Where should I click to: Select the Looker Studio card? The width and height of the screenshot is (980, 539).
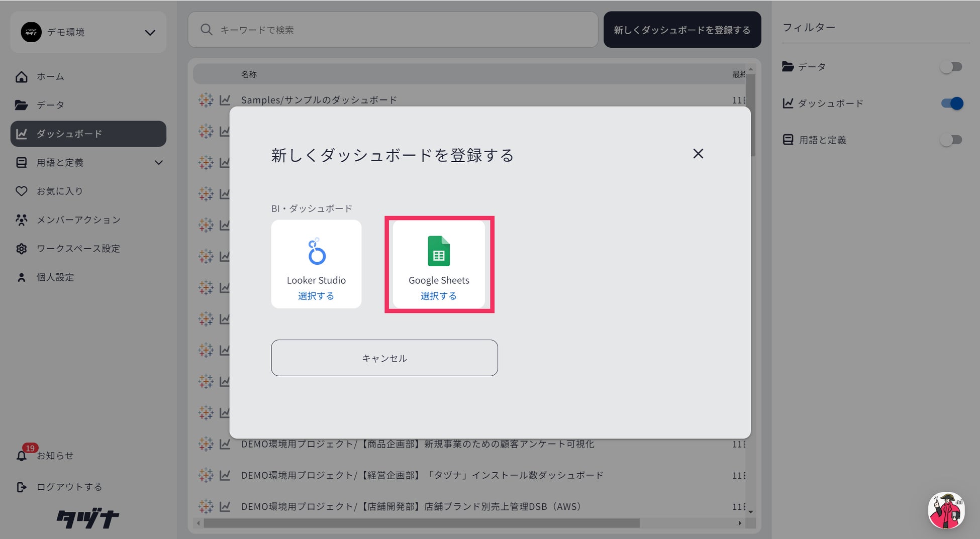click(x=316, y=264)
